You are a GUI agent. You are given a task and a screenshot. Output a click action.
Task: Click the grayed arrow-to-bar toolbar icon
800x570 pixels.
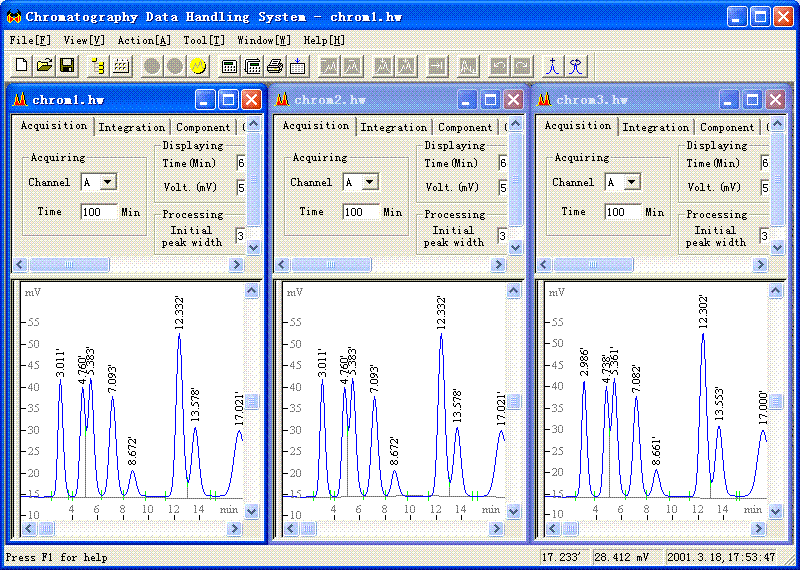437,65
